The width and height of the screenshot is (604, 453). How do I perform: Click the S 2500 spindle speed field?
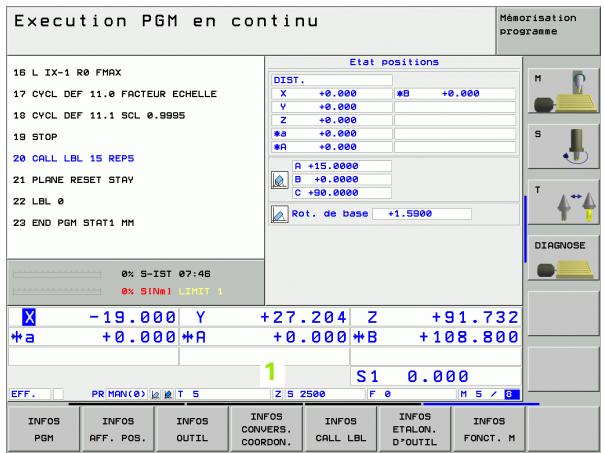pyautogui.click(x=325, y=394)
